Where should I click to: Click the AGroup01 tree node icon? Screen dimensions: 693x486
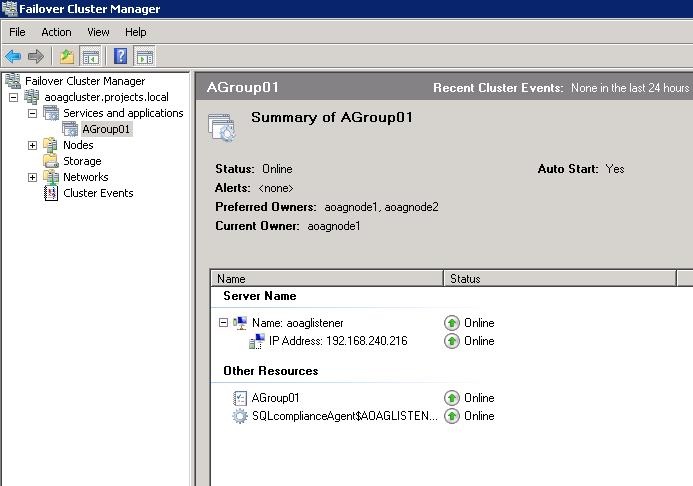[70, 129]
